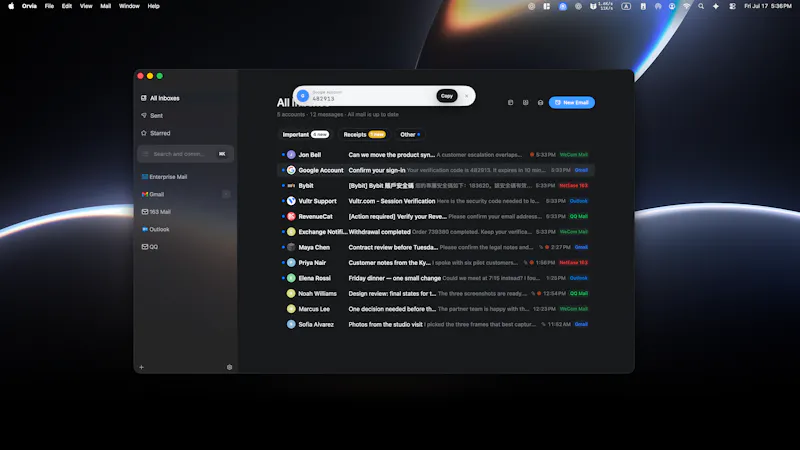Click Maya Chen's profile photo
This screenshot has width=800, height=450.
(291, 247)
